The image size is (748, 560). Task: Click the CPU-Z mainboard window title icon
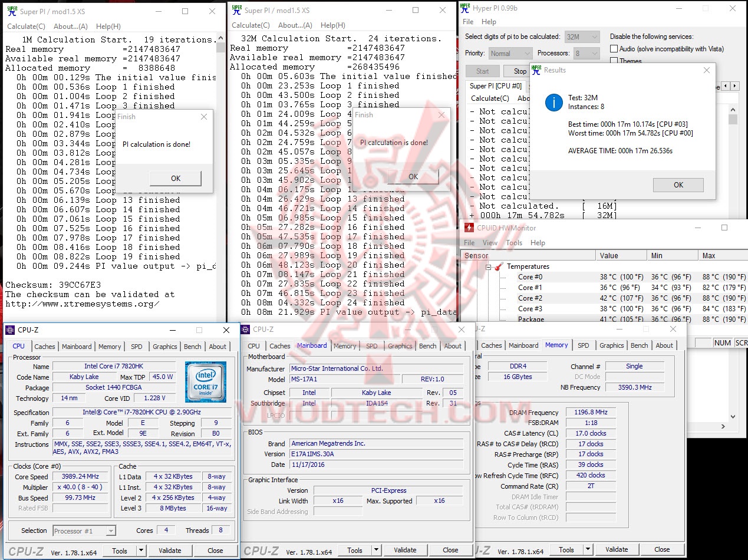click(x=246, y=330)
